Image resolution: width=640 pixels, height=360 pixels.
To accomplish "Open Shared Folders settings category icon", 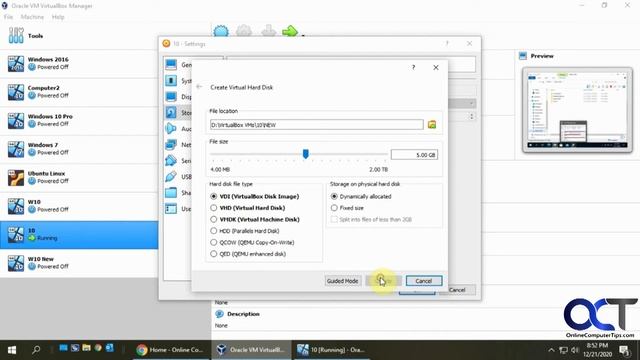I will point(171,192).
